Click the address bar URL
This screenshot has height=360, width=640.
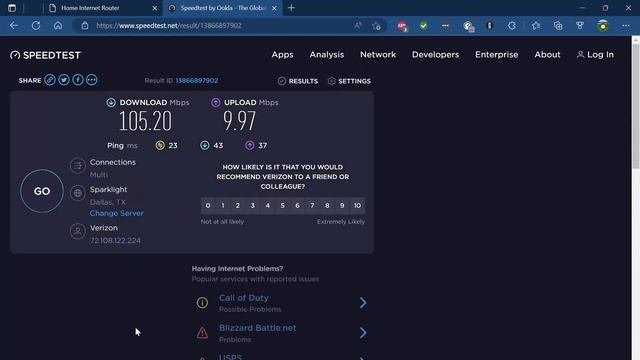tap(169, 26)
